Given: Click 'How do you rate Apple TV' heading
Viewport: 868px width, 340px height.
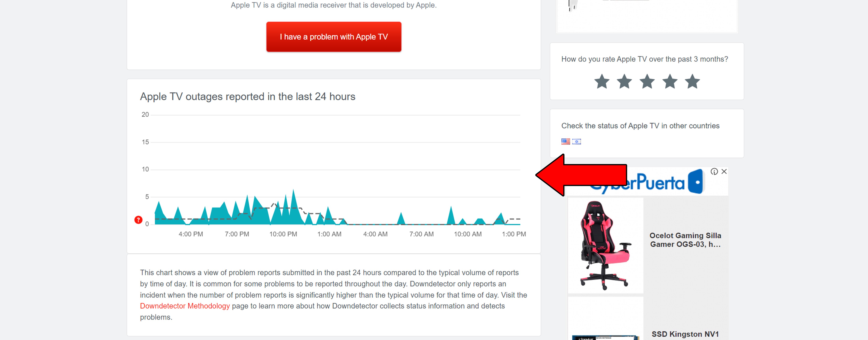Looking at the screenshot, I should (645, 59).
